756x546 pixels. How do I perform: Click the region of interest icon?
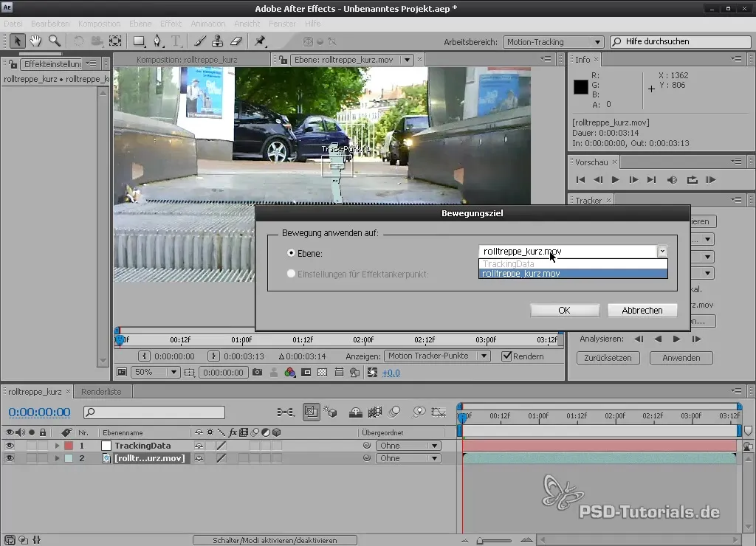coord(306,373)
